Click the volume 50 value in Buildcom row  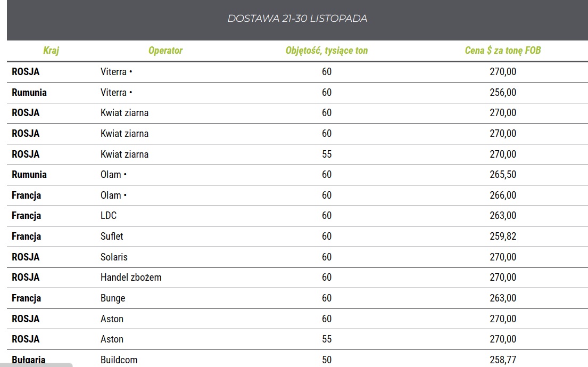pos(327,360)
